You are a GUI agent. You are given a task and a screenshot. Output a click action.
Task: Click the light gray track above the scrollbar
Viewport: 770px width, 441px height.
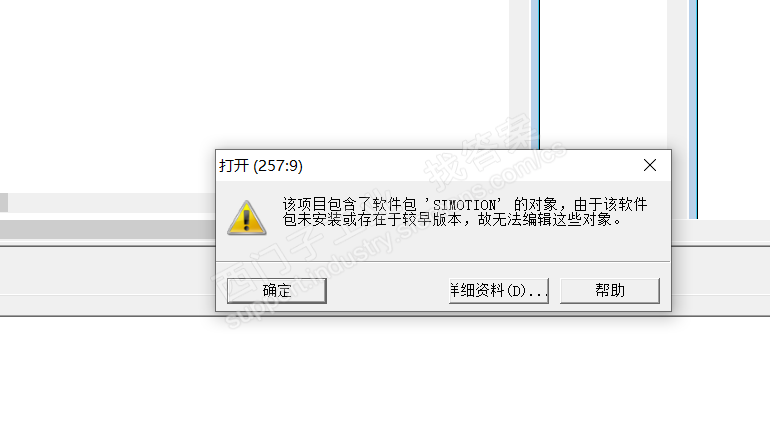[x=112, y=202]
